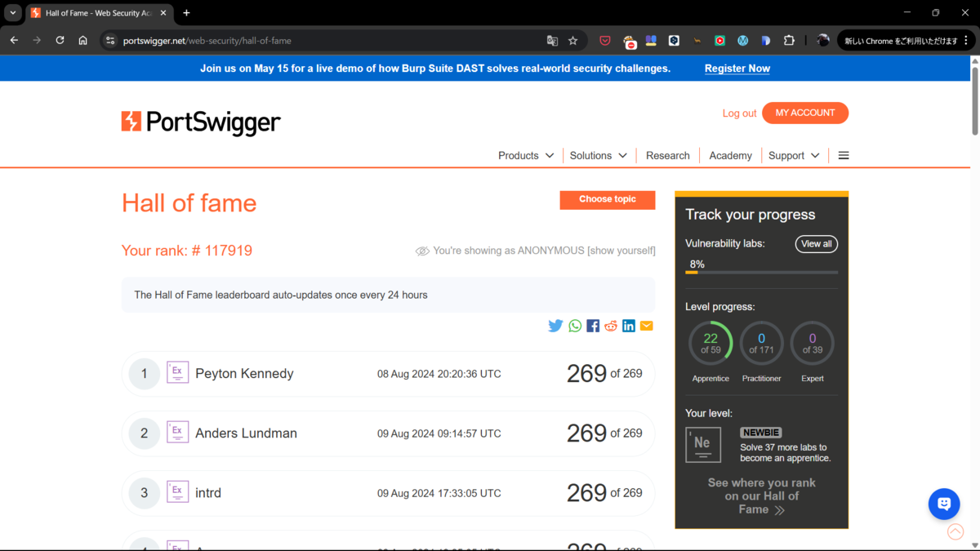Share via Twitter icon
This screenshot has height=551, width=980.
(555, 326)
